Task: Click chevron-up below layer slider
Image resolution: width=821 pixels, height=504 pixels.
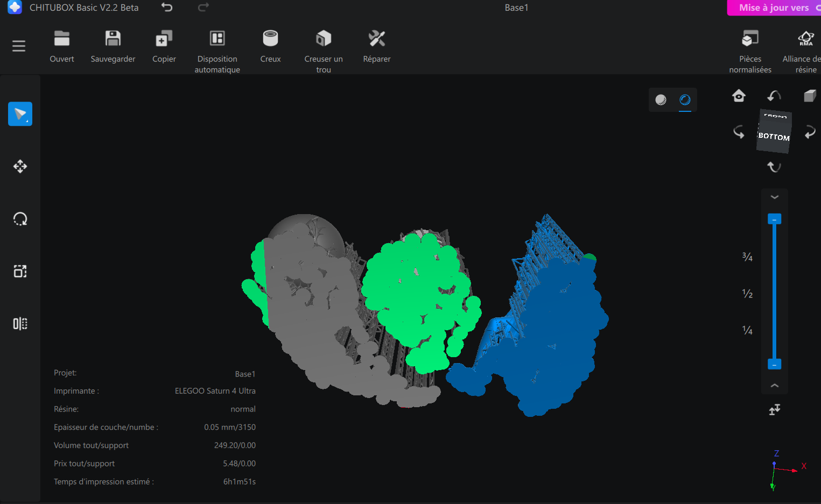Action: (774, 386)
